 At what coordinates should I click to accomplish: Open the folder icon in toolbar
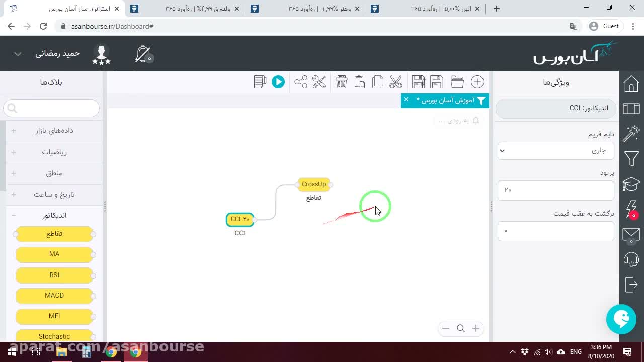[457, 82]
